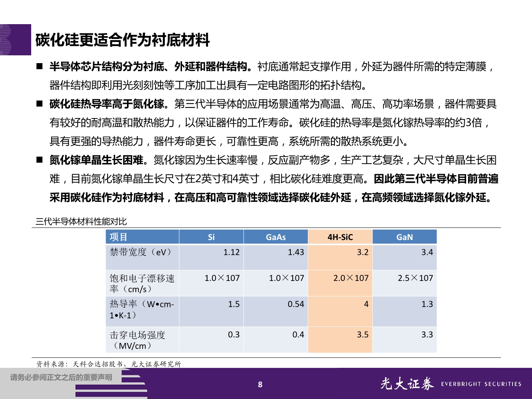Select the Si column header cell
This screenshot has height=399, width=532.
[211, 237]
